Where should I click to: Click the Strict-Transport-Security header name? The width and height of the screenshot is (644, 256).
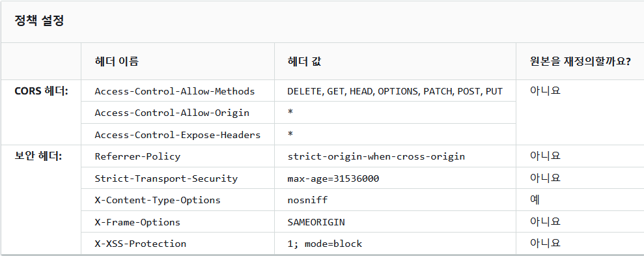[166, 178]
